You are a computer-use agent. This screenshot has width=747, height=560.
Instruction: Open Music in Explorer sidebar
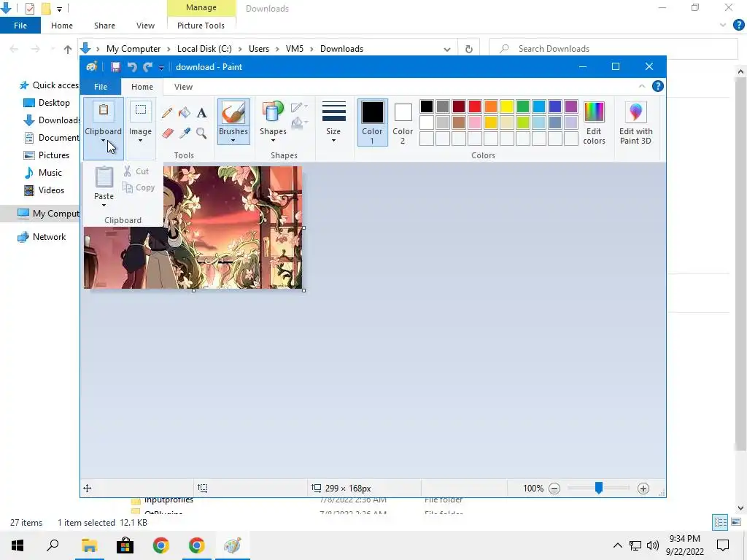(x=43, y=173)
